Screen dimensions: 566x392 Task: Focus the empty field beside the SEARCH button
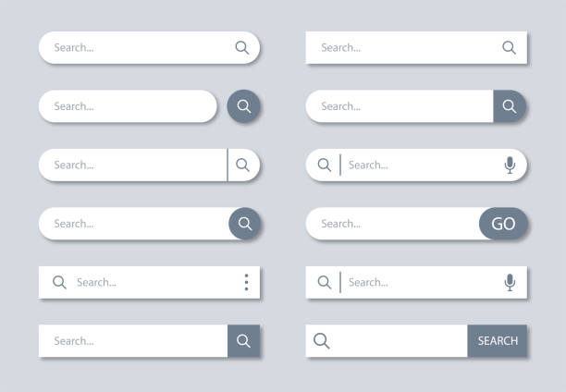pyautogui.click(x=398, y=341)
